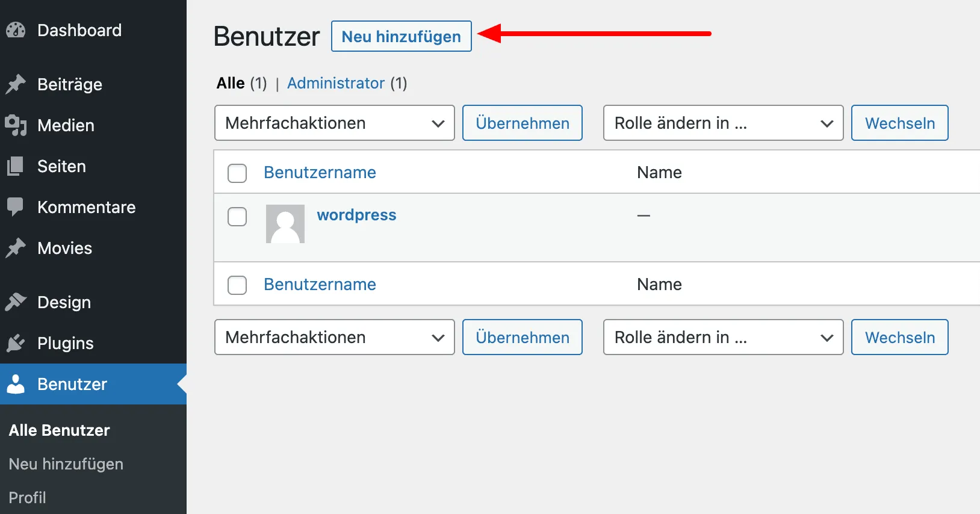Check the select-all checkbox in the header row

point(237,173)
